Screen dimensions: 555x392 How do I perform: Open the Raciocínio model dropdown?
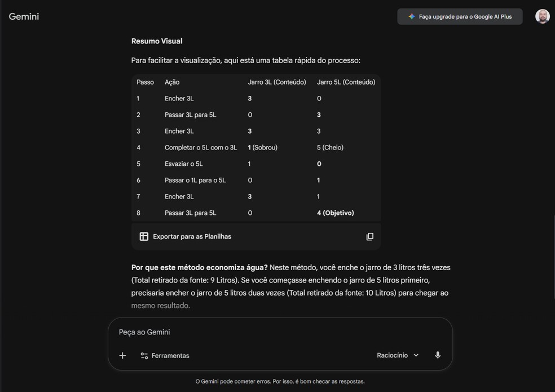[x=397, y=355]
